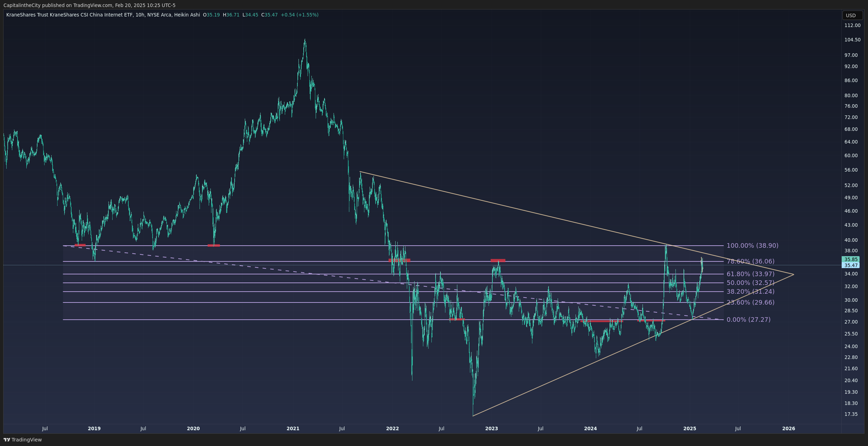Click the 2022 label on the time axis
The image size is (868, 446).
(392, 428)
